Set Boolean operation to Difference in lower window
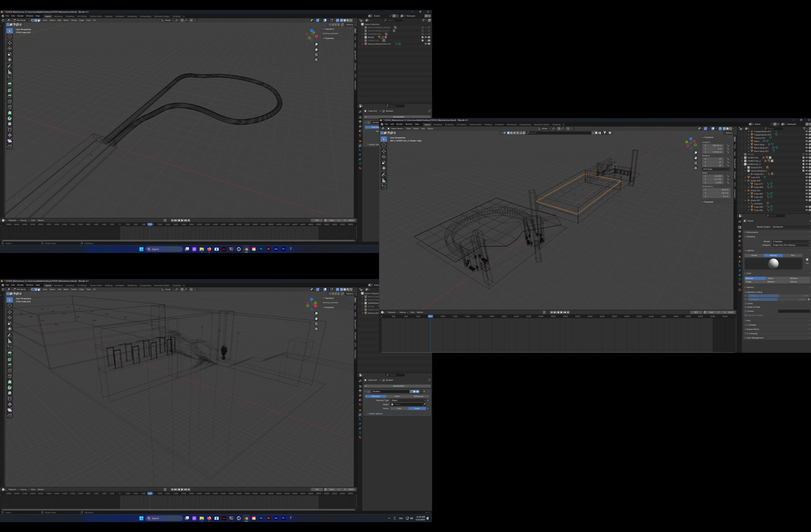This screenshot has width=811, height=532. coord(418,396)
